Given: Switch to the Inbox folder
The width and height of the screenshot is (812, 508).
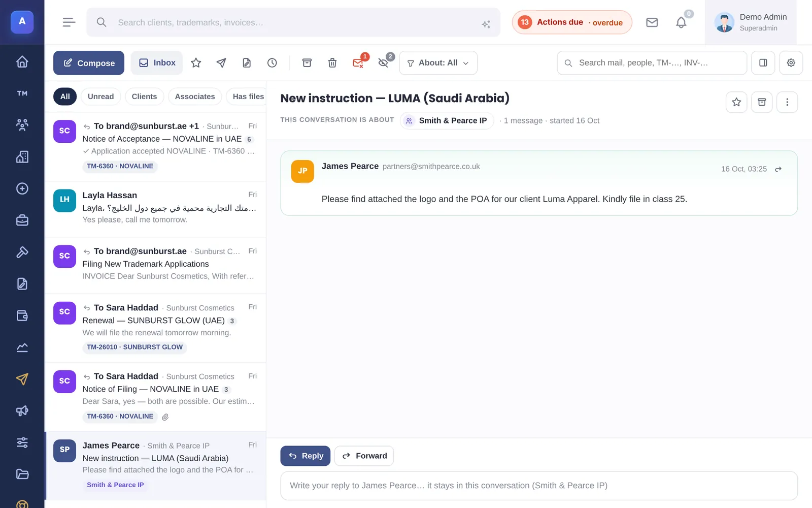Looking at the screenshot, I should click(x=157, y=63).
